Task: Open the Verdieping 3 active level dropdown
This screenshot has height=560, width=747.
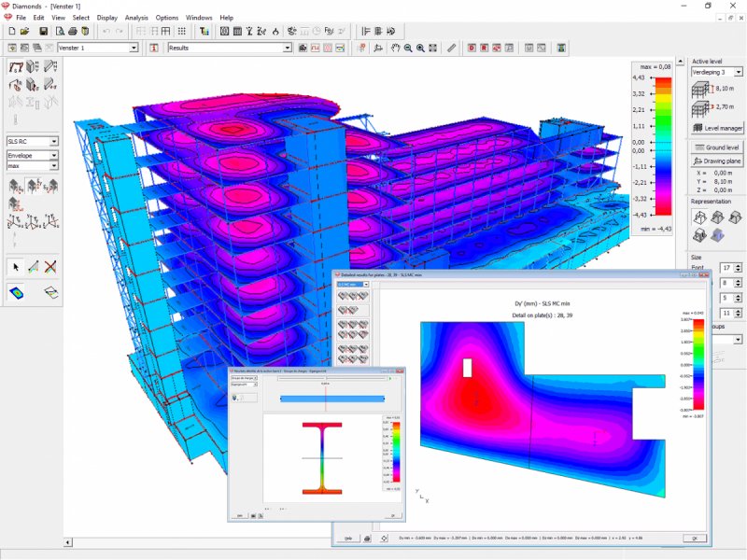Action: [739, 73]
